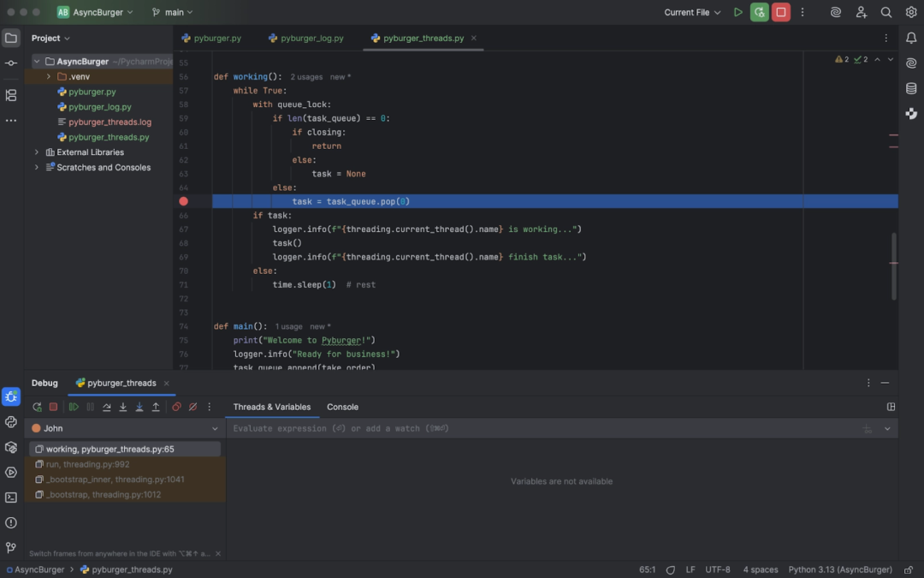Screen dimensions: 924x578
Task: Click Resume Program in debug toolbar
Action: point(74,407)
